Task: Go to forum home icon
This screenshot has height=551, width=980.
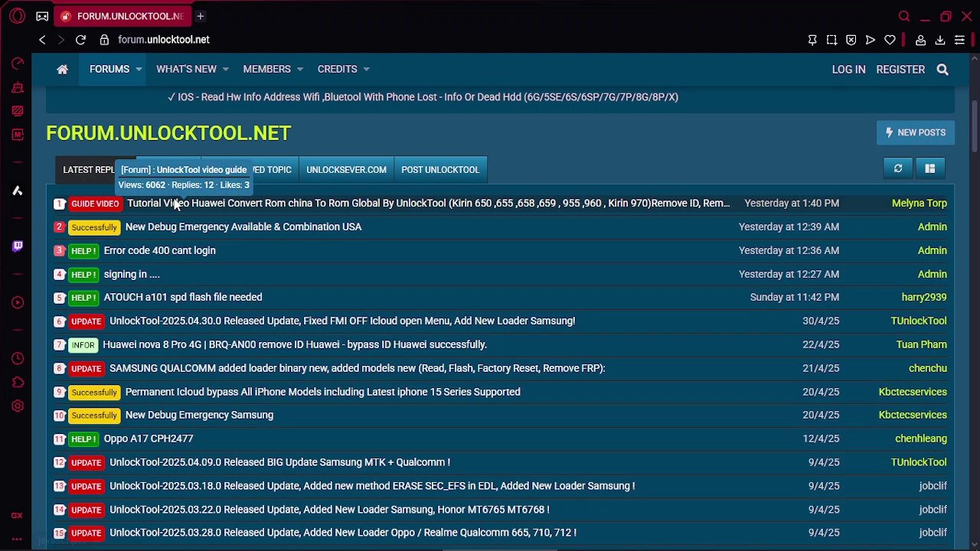Action: tap(63, 69)
